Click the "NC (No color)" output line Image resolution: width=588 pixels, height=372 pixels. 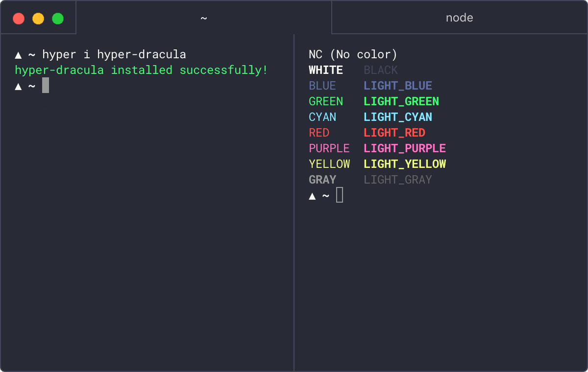tap(353, 54)
